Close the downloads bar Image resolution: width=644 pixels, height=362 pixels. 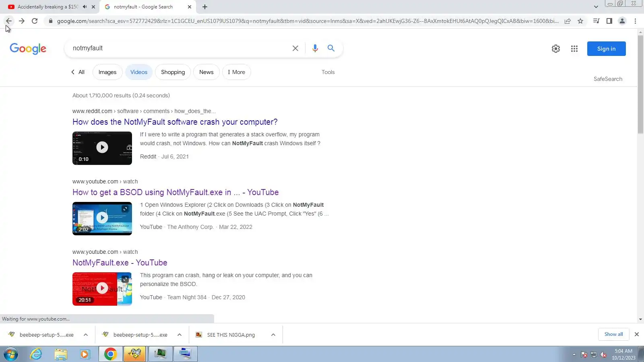637,334
